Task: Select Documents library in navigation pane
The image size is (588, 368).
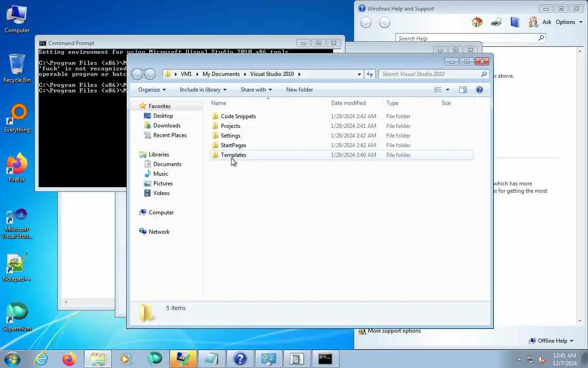Action: (167, 164)
